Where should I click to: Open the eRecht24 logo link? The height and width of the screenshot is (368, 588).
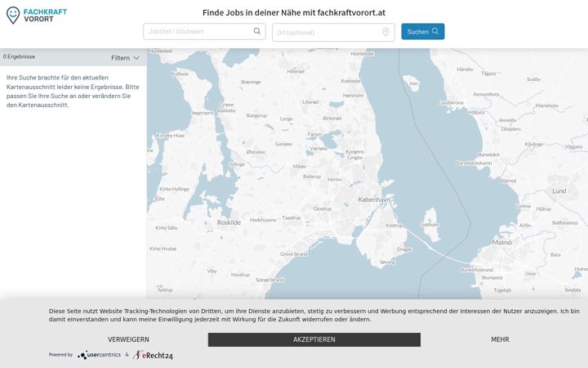pos(153,355)
